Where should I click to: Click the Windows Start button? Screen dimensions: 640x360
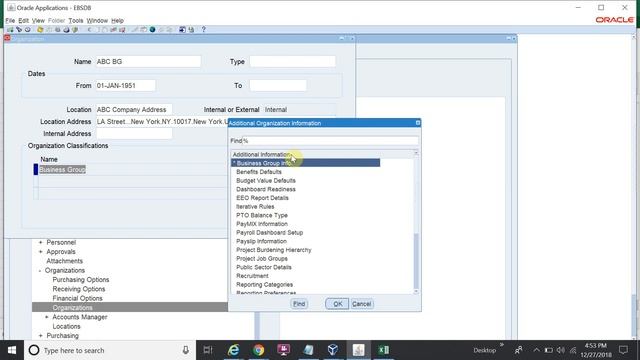click(12, 350)
